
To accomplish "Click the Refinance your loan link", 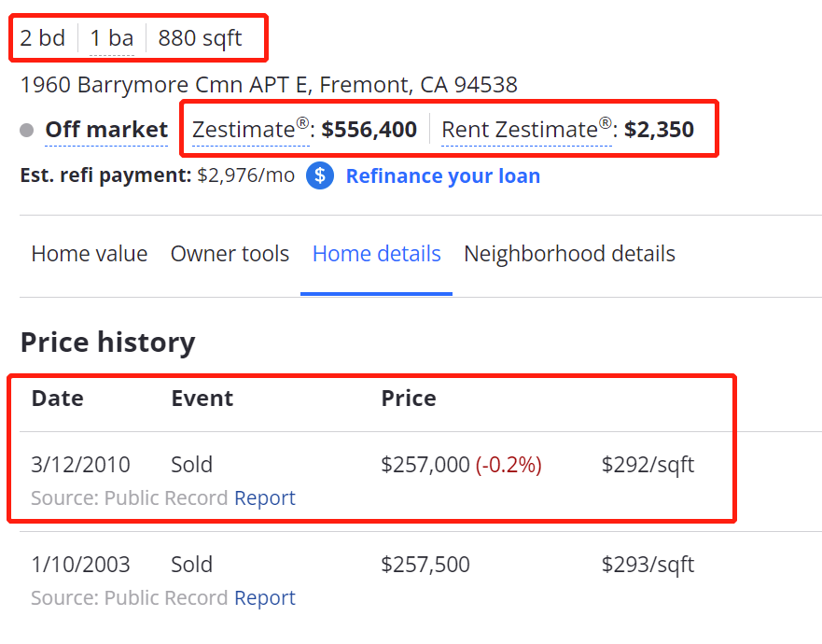I will click(x=442, y=175).
